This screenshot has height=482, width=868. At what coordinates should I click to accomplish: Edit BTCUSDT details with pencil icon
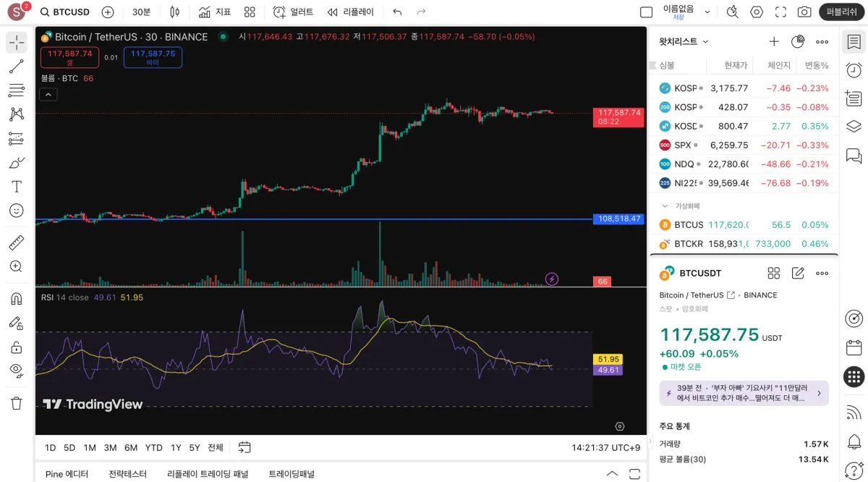point(798,273)
